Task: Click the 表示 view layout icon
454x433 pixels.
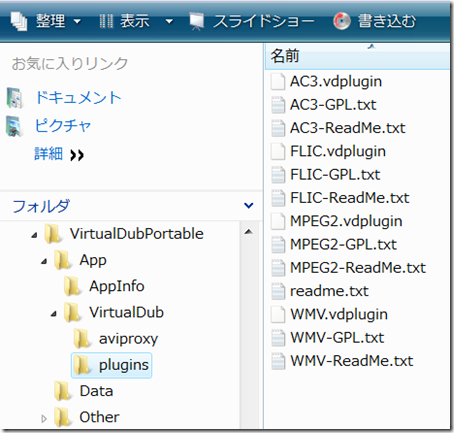Action: [x=106, y=21]
